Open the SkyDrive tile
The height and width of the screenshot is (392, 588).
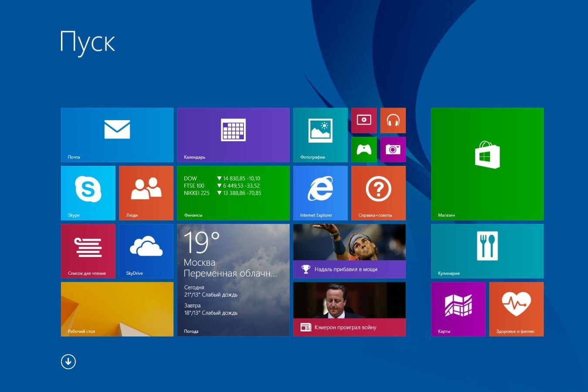click(x=146, y=251)
